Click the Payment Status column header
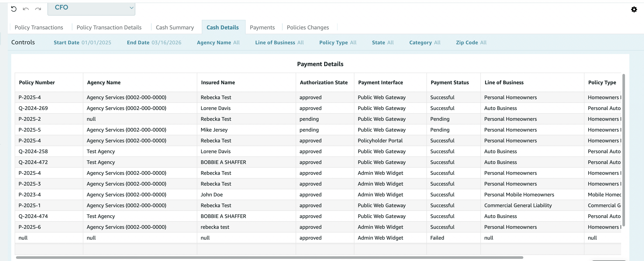The height and width of the screenshot is (261, 644). pos(450,83)
